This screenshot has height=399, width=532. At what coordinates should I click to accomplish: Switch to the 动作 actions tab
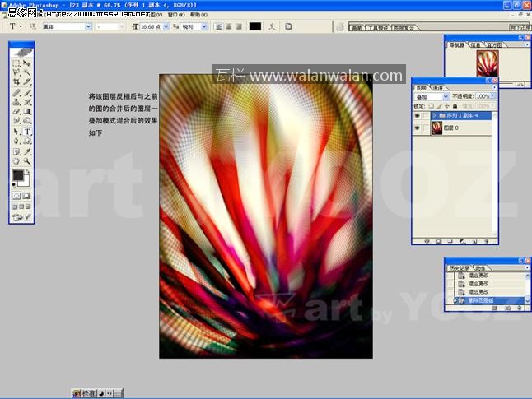(x=480, y=268)
